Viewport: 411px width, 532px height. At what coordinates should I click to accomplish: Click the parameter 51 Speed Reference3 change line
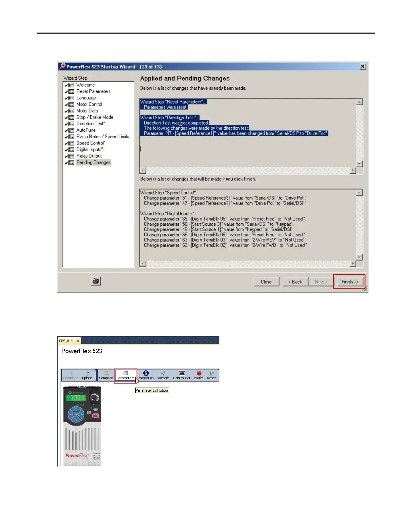225,198
